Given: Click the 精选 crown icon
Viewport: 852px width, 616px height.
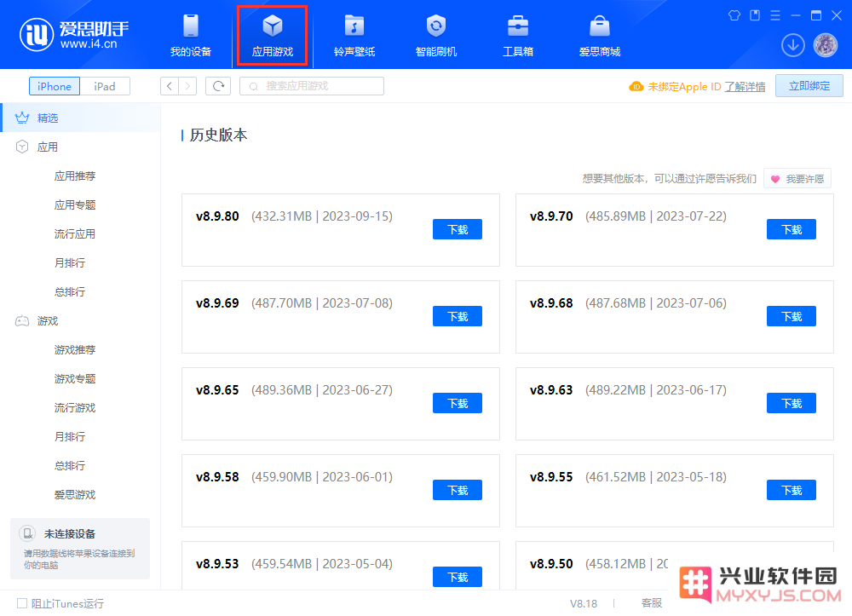Looking at the screenshot, I should click(x=22, y=118).
